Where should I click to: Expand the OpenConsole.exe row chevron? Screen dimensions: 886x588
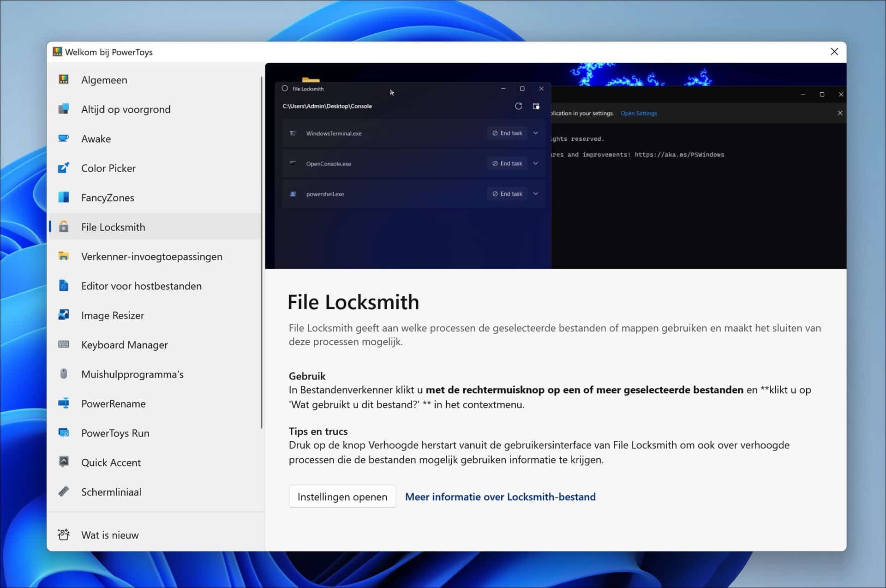click(536, 163)
